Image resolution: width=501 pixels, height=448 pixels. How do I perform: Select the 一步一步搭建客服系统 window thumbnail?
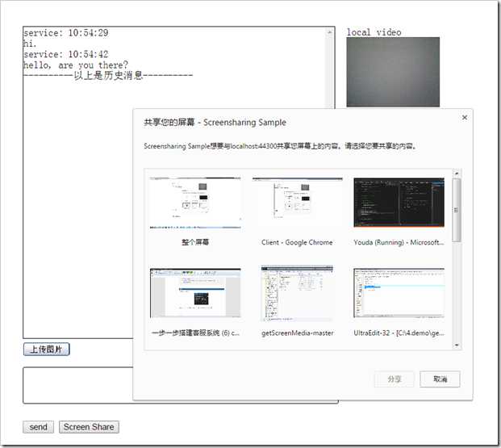(195, 293)
